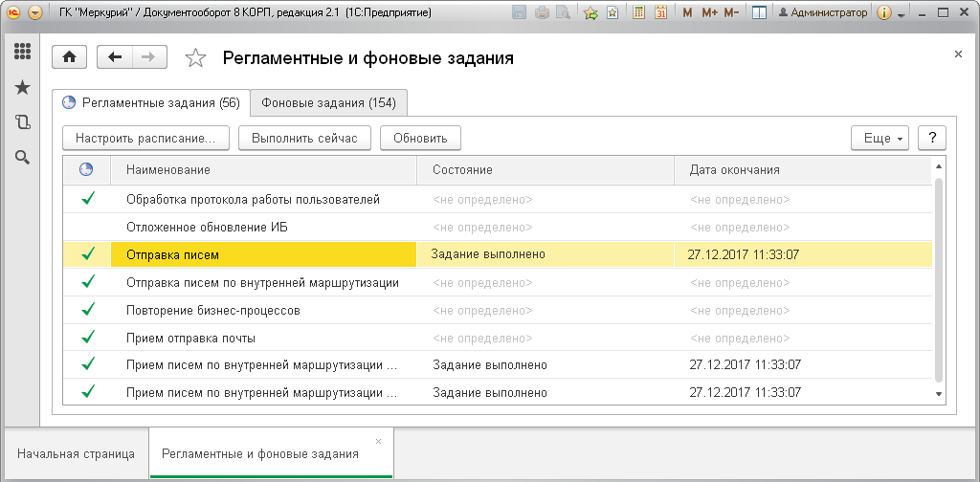Screen dimensions: 980x482
Task: Switch to Начальная страница bottom tab
Action: 76,454
